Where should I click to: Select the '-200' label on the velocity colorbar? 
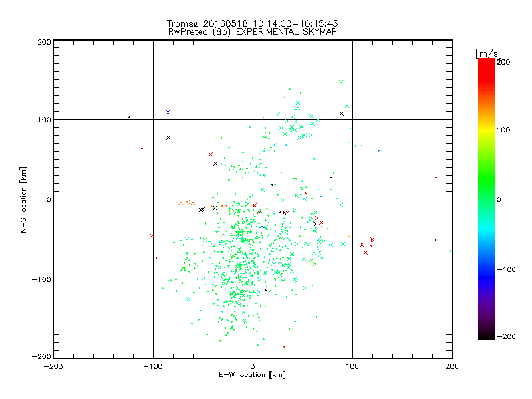click(x=506, y=336)
